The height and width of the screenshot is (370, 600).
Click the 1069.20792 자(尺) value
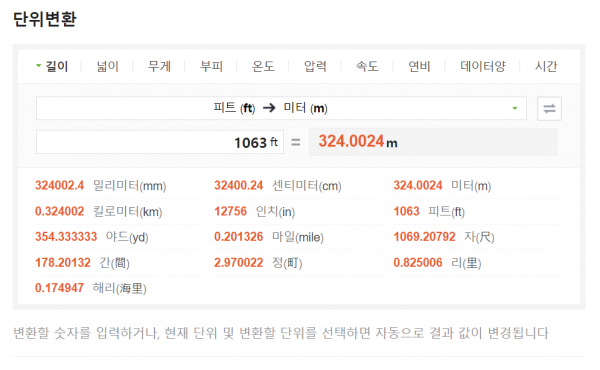click(x=444, y=237)
